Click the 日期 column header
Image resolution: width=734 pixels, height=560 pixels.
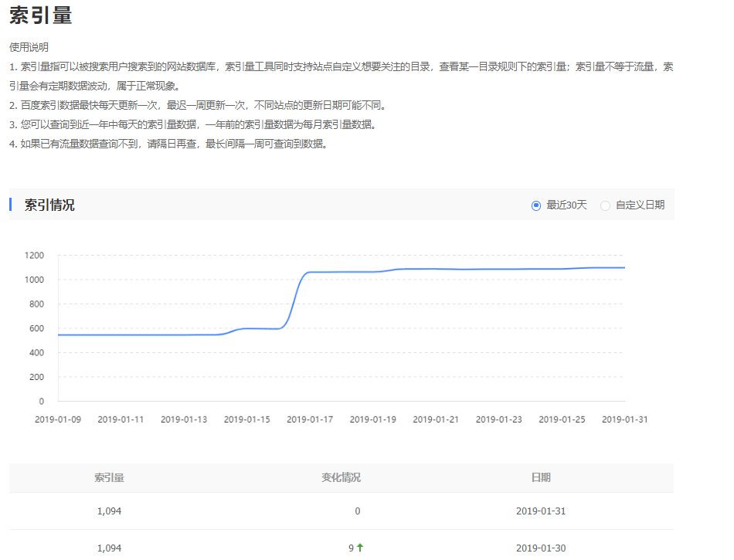pos(541,478)
